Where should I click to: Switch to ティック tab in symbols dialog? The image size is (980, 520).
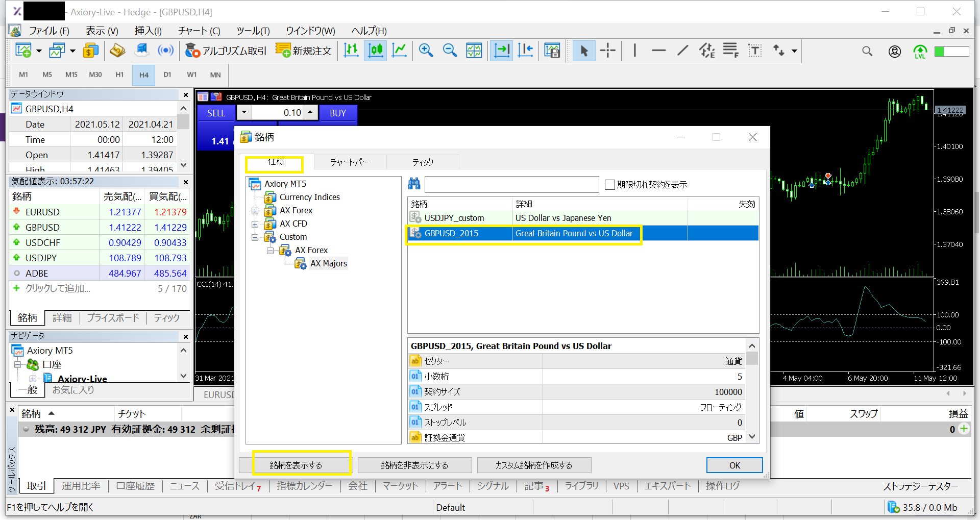click(x=423, y=162)
